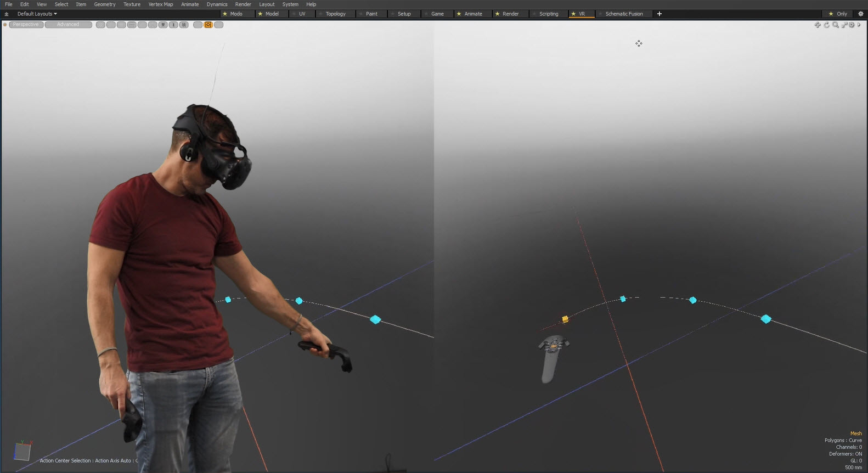Open the Advanced shading style dropdown
This screenshot has width=868, height=473.
(x=68, y=25)
